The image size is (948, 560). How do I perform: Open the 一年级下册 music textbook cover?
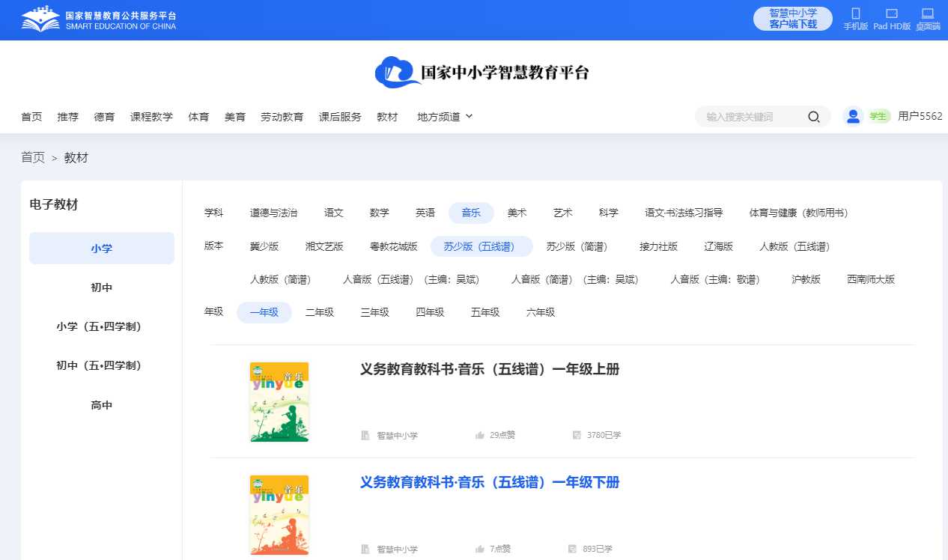coord(279,515)
